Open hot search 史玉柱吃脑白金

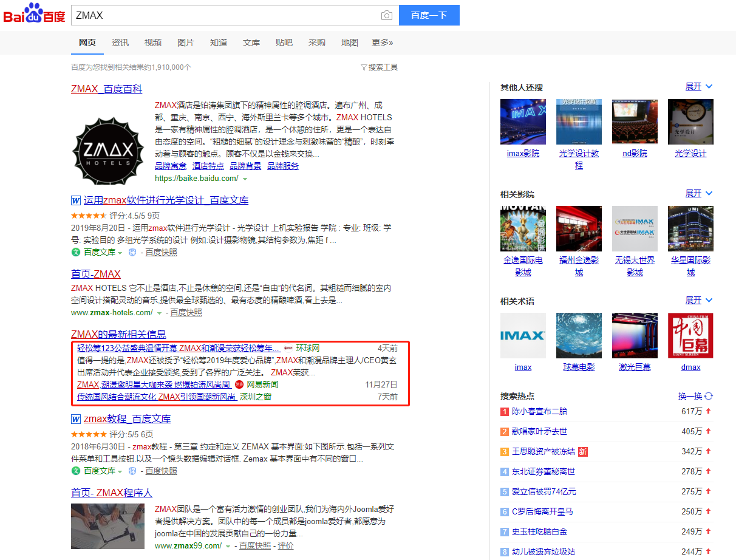click(539, 531)
